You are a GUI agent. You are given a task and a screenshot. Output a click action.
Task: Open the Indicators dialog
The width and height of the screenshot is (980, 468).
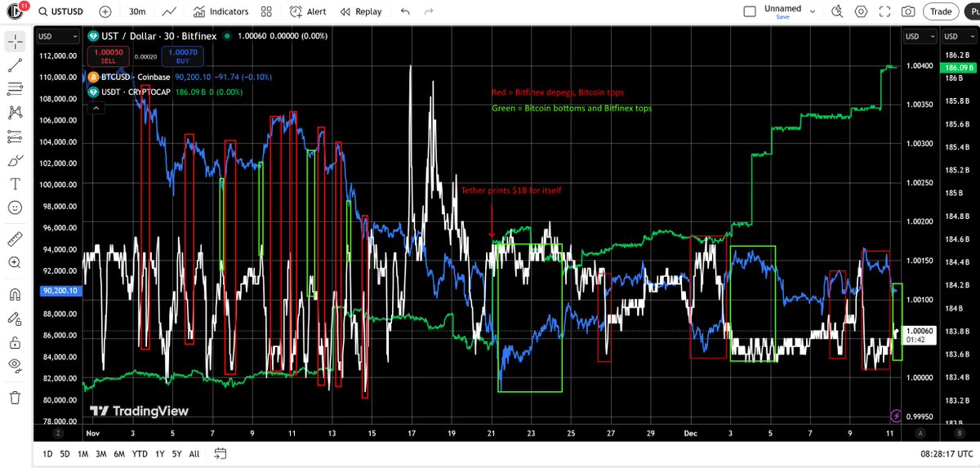[220, 11]
